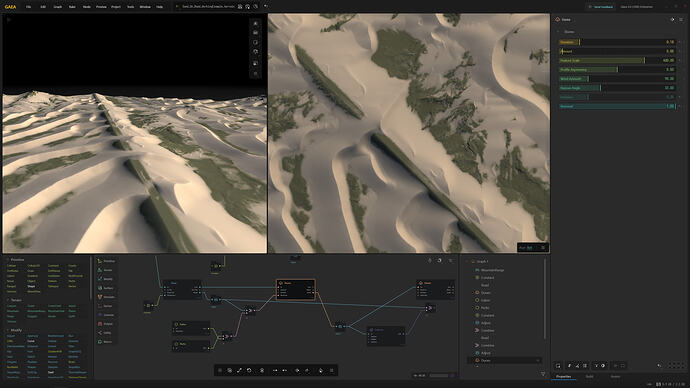Select the Derive node category icon

[100, 306]
